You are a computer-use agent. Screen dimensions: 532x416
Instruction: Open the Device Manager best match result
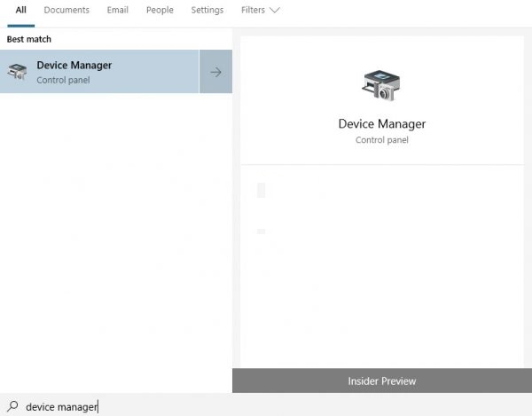pos(99,72)
